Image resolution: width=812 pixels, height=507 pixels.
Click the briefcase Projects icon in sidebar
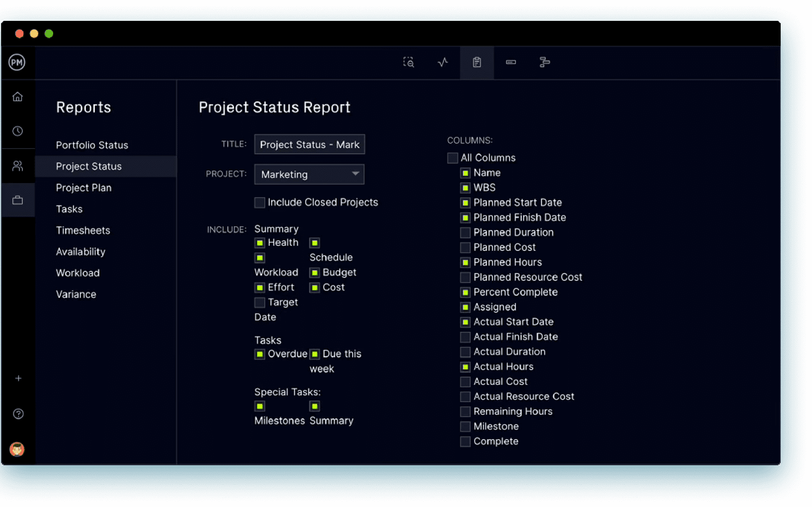[x=18, y=200]
